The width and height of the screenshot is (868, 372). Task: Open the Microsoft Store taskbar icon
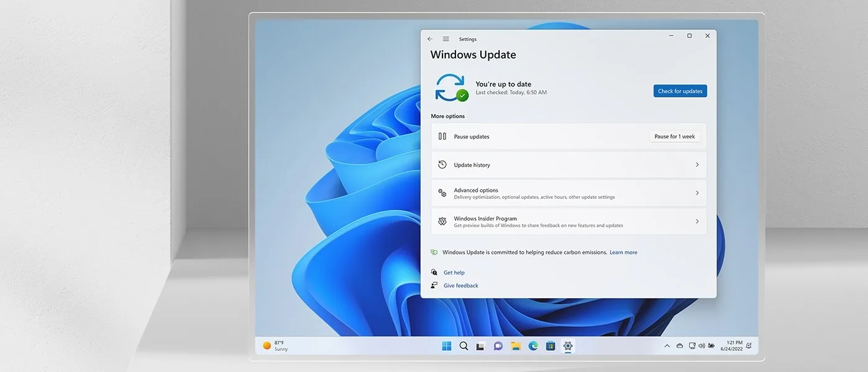tap(550, 346)
